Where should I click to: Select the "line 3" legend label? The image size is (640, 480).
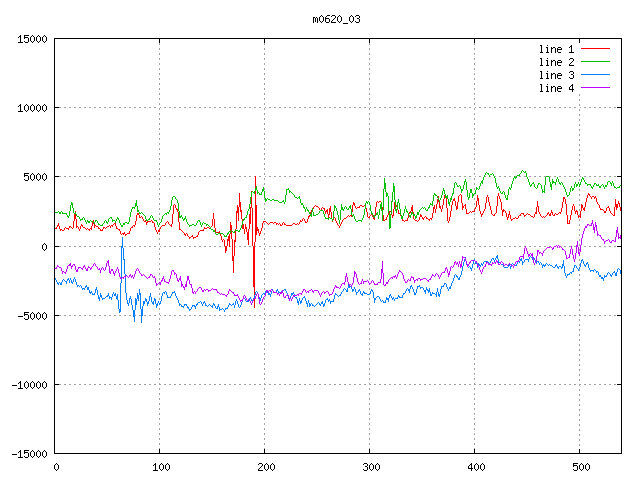(557, 75)
